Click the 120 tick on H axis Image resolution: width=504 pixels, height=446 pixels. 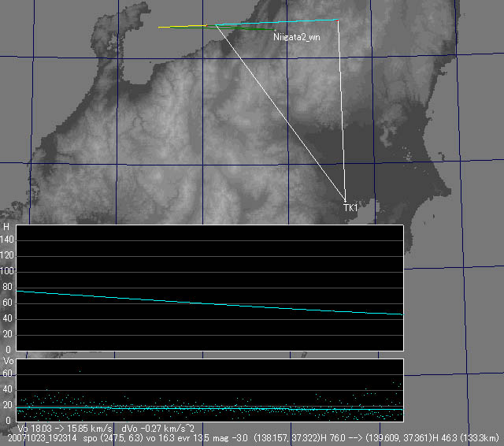7,255
